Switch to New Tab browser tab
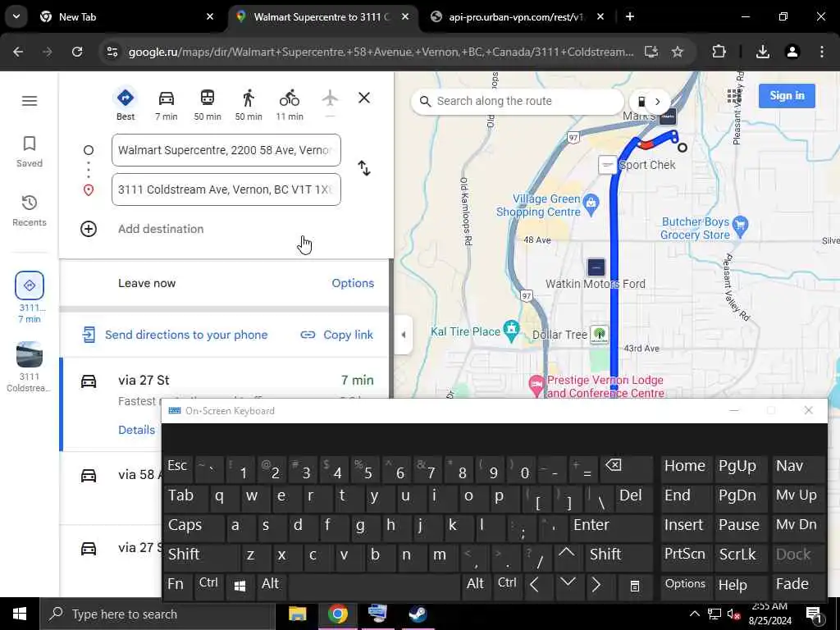This screenshot has width=840, height=630. 125,17
